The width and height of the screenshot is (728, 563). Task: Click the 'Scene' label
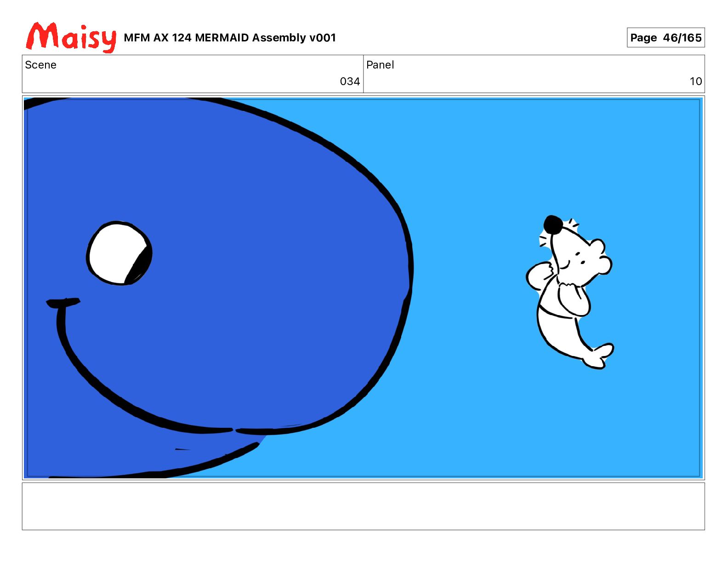[40, 65]
